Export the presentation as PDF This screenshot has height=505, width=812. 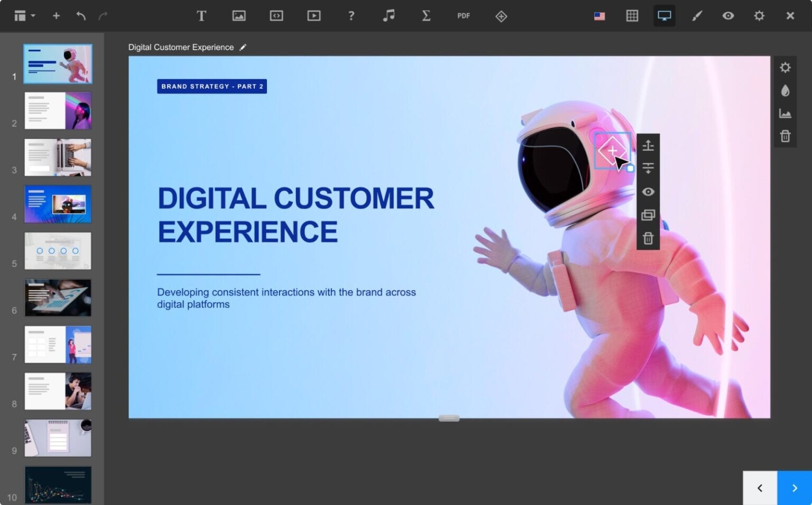[464, 16]
